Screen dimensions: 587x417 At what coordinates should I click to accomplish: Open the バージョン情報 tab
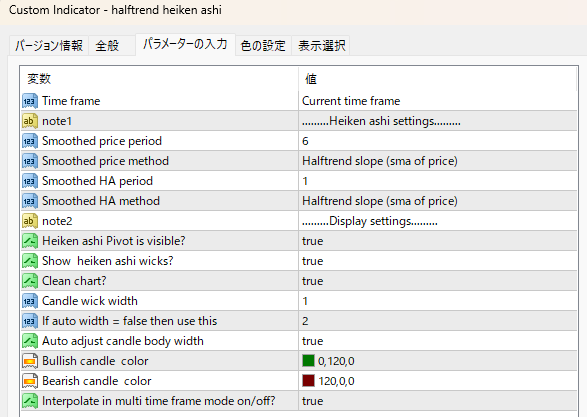(x=49, y=46)
